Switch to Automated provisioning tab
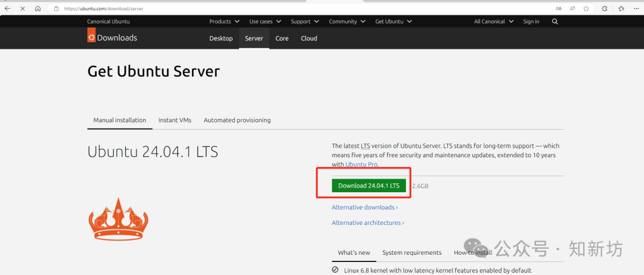 tap(237, 120)
